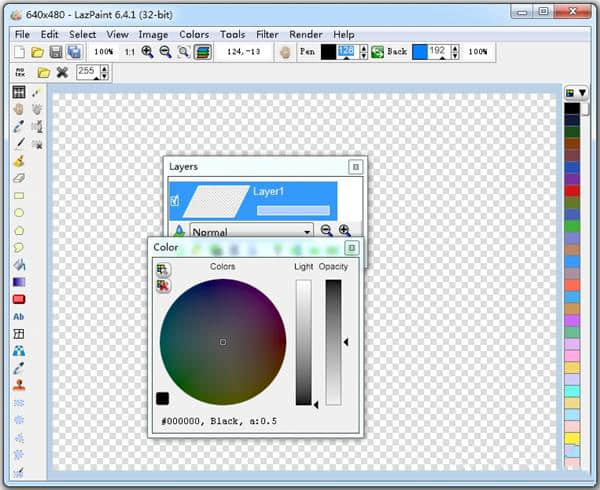This screenshot has width=600, height=490.
Task: Open the Filter menu
Action: pyautogui.click(x=267, y=34)
